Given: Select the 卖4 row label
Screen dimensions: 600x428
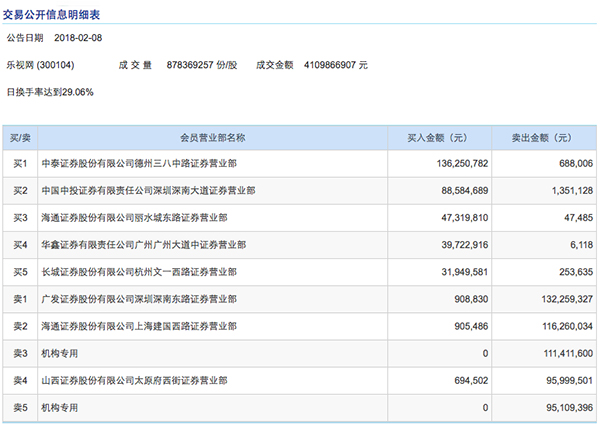Looking at the screenshot, I should pyautogui.click(x=20, y=381).
